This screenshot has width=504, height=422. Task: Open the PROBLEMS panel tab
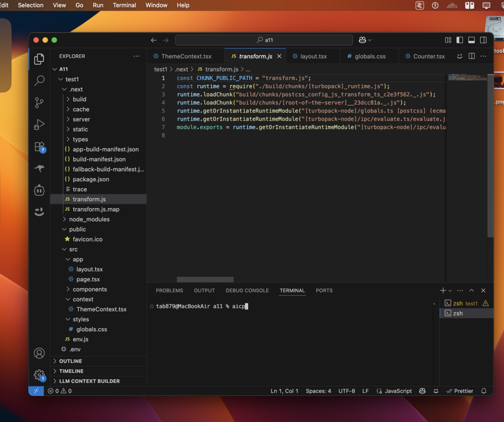(170, 291)
